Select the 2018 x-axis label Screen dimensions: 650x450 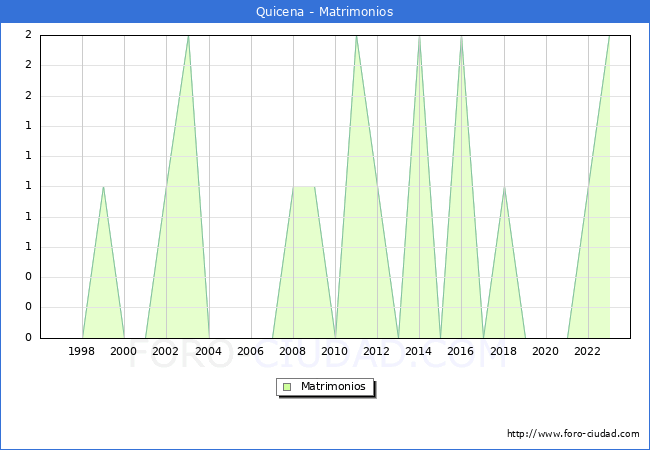pos(503,351)
